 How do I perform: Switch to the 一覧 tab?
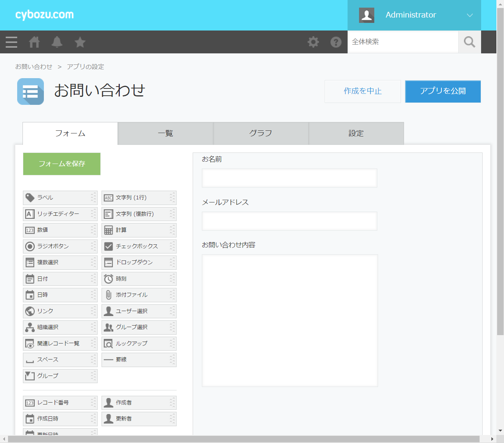click(165, 133)
